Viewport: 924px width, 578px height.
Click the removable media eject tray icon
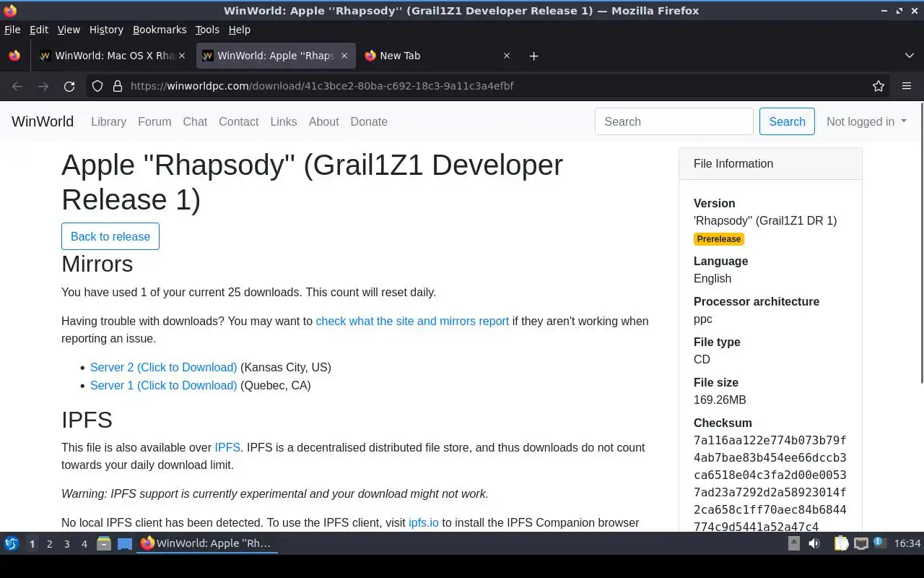click(793, 543)
